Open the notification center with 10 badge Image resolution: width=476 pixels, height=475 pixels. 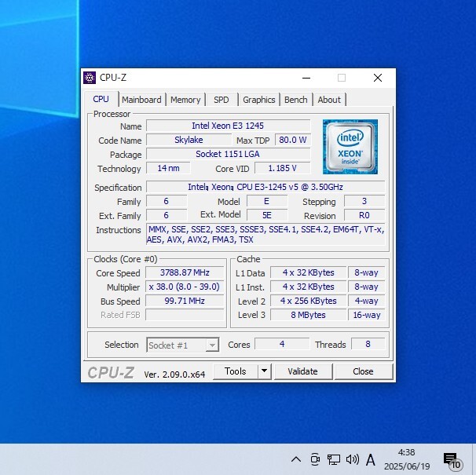(x=452, y=461)
